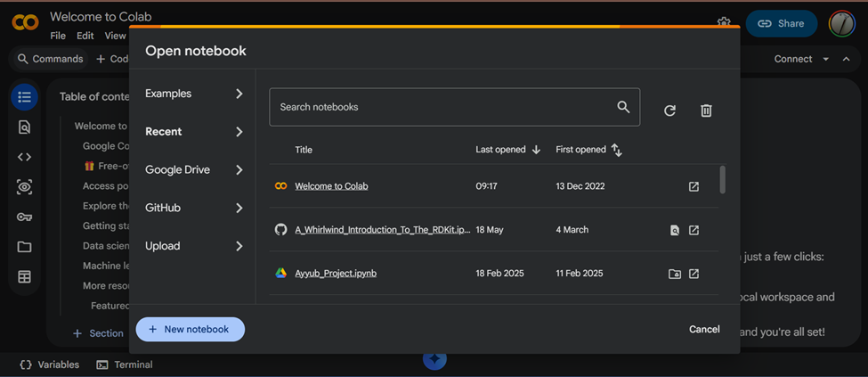Image resolution: width=868 pixels, height=377 pixels.
Task: Open the Secrets key icon in sidebar
Action: [24, 217]
